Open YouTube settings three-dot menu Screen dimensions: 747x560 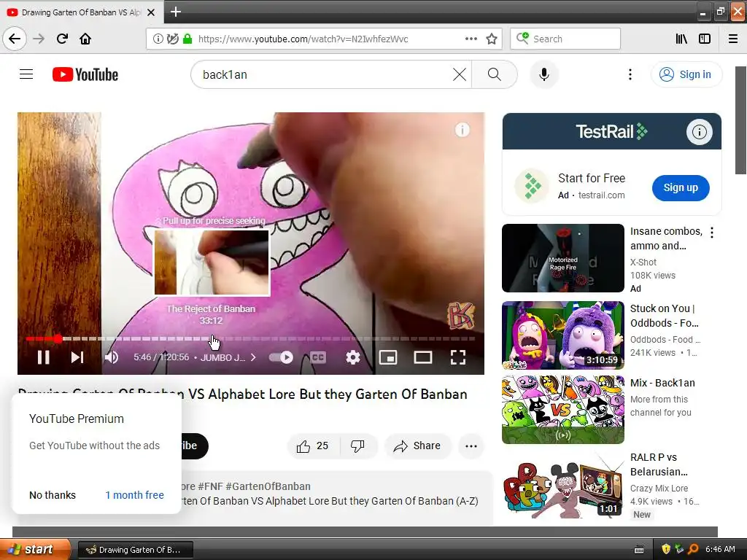630,74
